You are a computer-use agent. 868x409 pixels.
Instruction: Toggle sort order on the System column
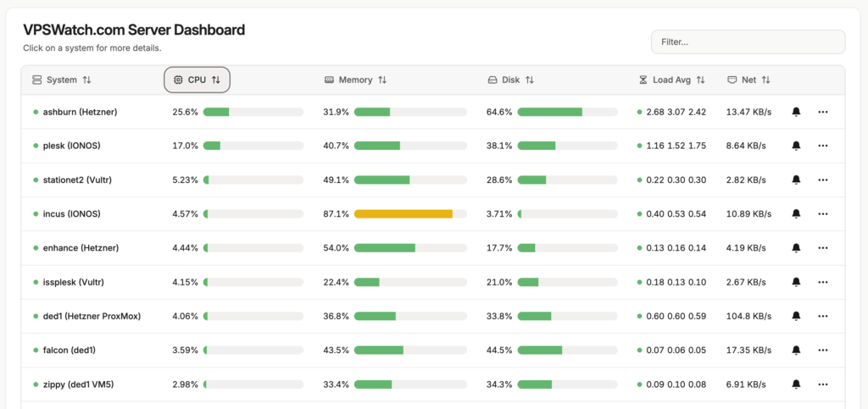(62, 80)
